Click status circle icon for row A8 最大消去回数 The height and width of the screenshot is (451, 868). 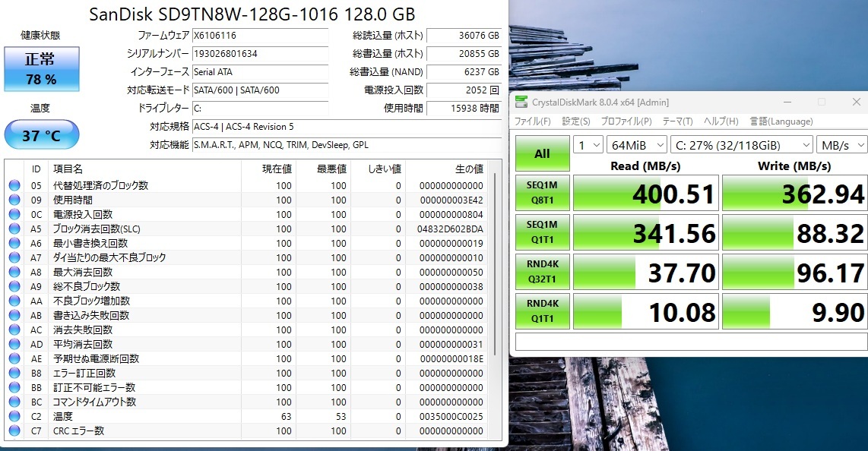(14, 272)
